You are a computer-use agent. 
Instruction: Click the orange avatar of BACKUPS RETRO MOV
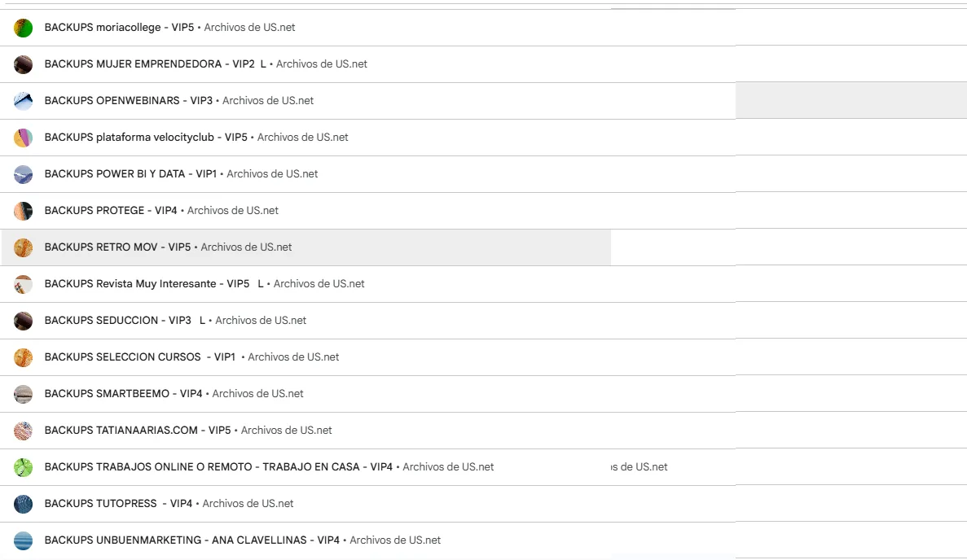[24, 247]
